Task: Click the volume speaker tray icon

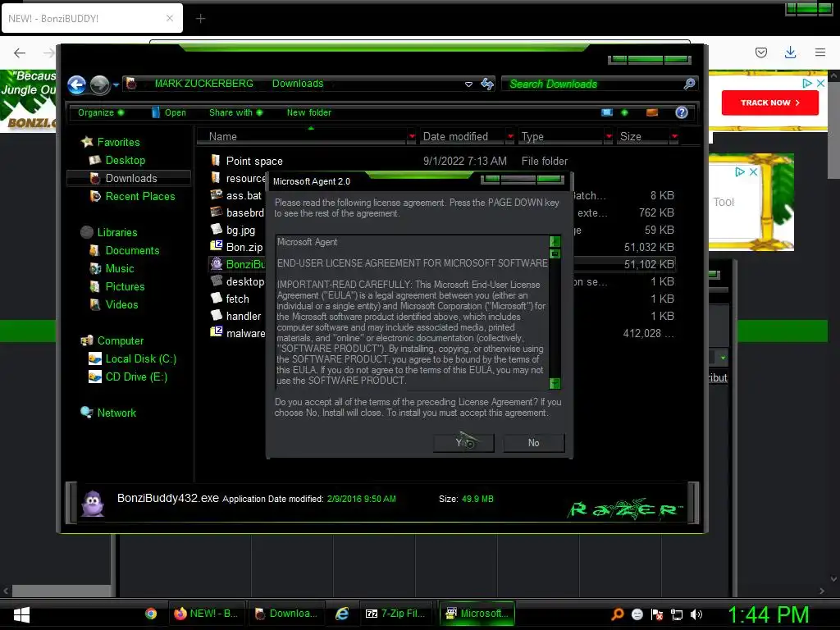Action: tap(696, 614)
